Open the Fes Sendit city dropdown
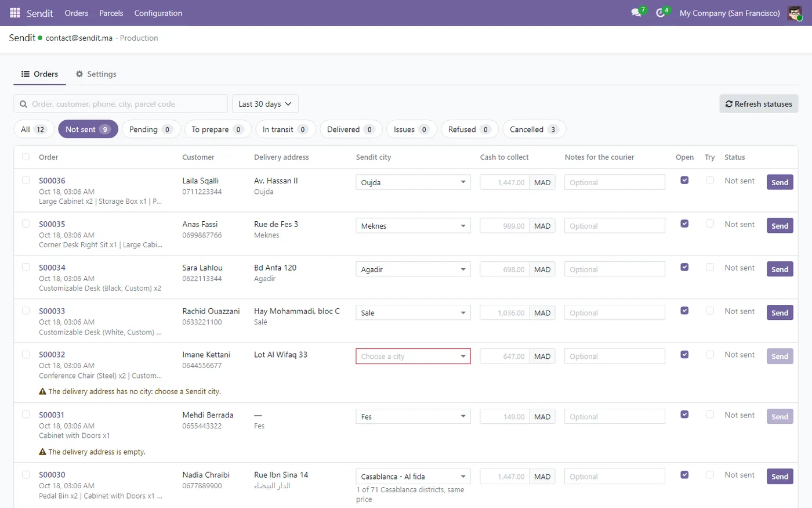 [x=413, y=417]
